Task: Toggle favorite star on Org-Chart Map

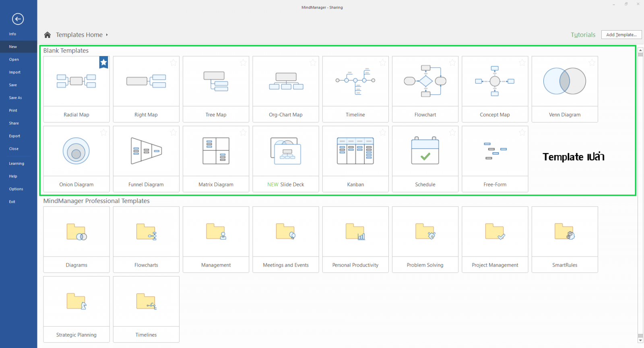Action: point(313,62)
